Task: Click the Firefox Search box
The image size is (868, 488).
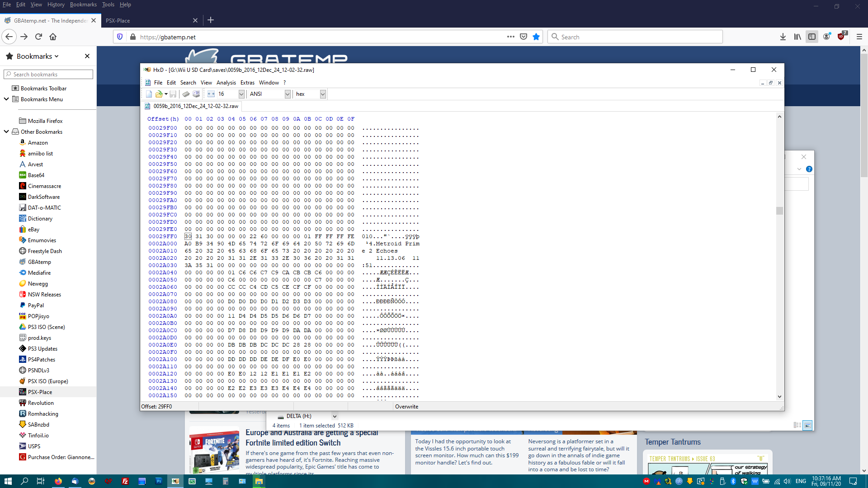Action: tap(635, 37)
